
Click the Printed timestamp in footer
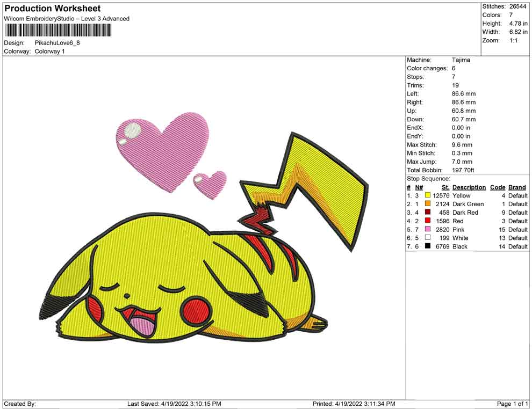click(x=354, y=404)
